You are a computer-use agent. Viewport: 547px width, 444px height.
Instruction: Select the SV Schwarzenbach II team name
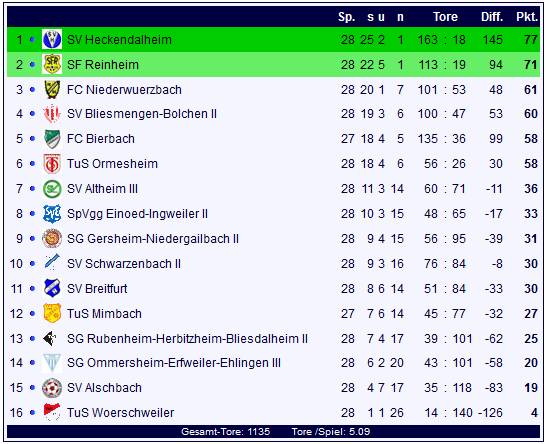point(124,264)
